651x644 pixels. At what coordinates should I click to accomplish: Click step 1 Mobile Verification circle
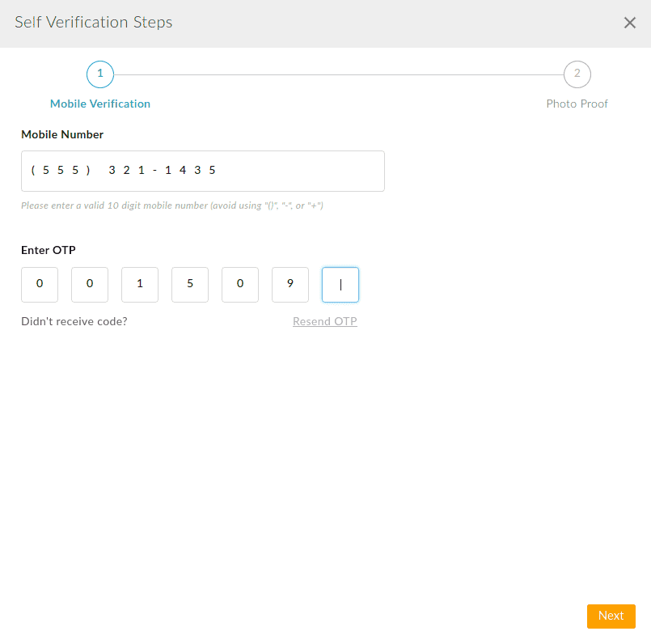tap(99, 74)
